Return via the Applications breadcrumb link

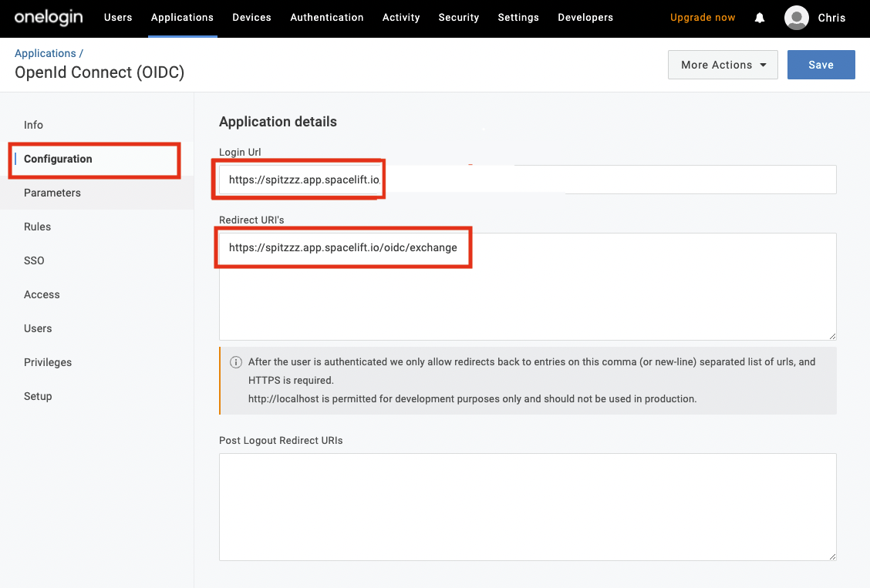pos(45,52)
